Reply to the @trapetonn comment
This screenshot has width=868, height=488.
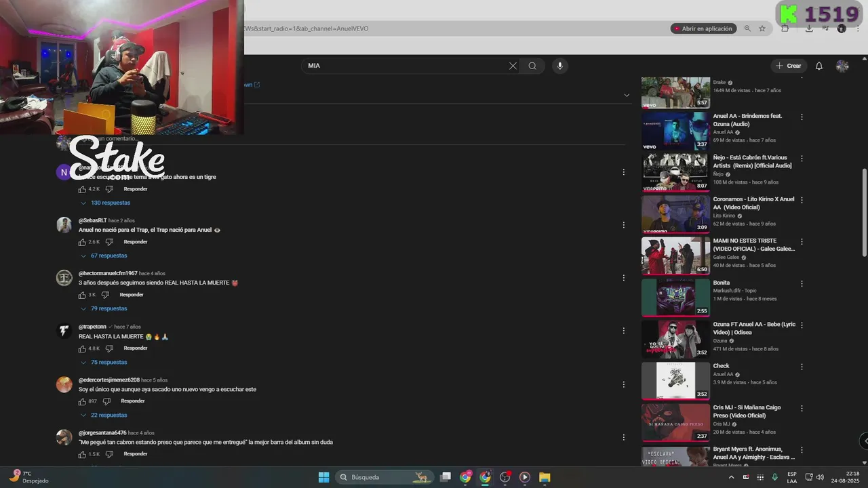[x=136, y=348]
